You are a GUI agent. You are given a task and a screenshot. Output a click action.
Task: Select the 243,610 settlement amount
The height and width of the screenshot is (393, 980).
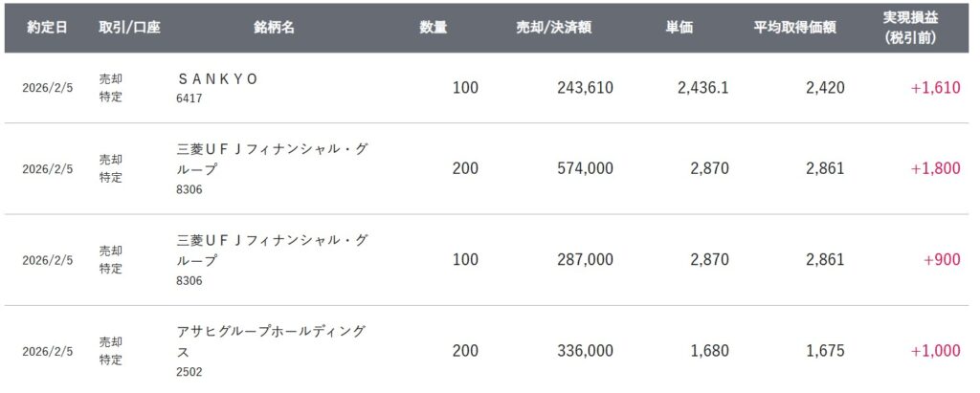point(585,88)
